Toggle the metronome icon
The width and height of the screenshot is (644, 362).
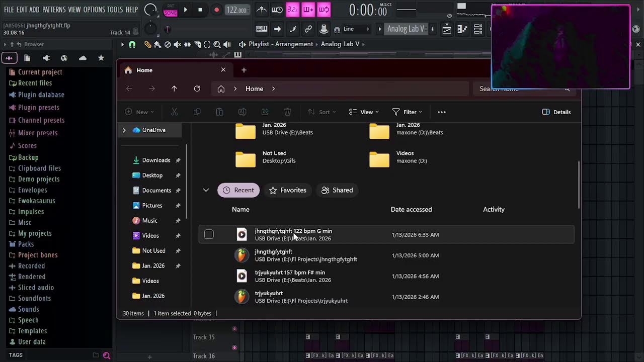click(262, 10)
